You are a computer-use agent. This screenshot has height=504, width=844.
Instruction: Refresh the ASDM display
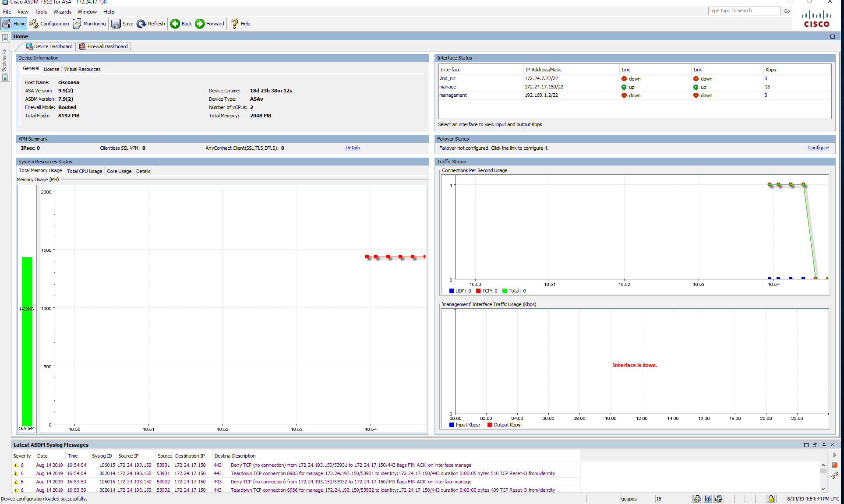[151, 24]
